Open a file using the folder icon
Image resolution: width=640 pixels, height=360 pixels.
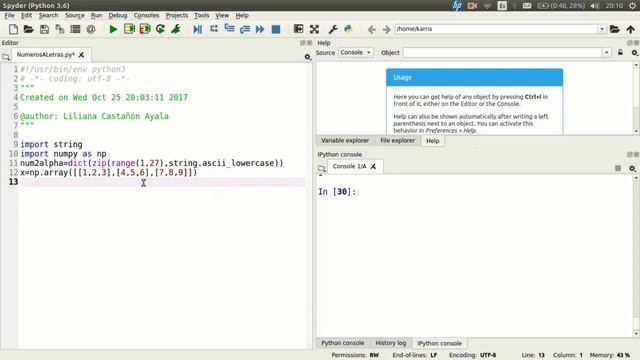click(28, 29)
